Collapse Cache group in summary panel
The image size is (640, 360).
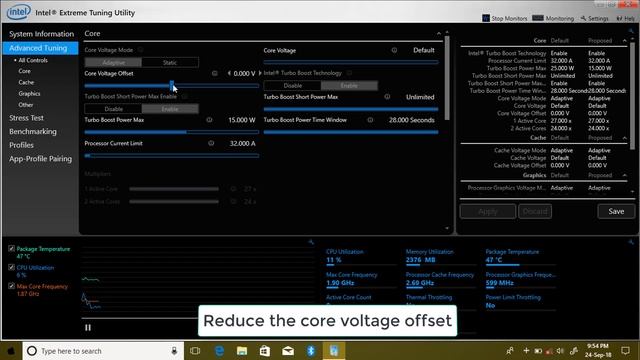tap(624, 138)
